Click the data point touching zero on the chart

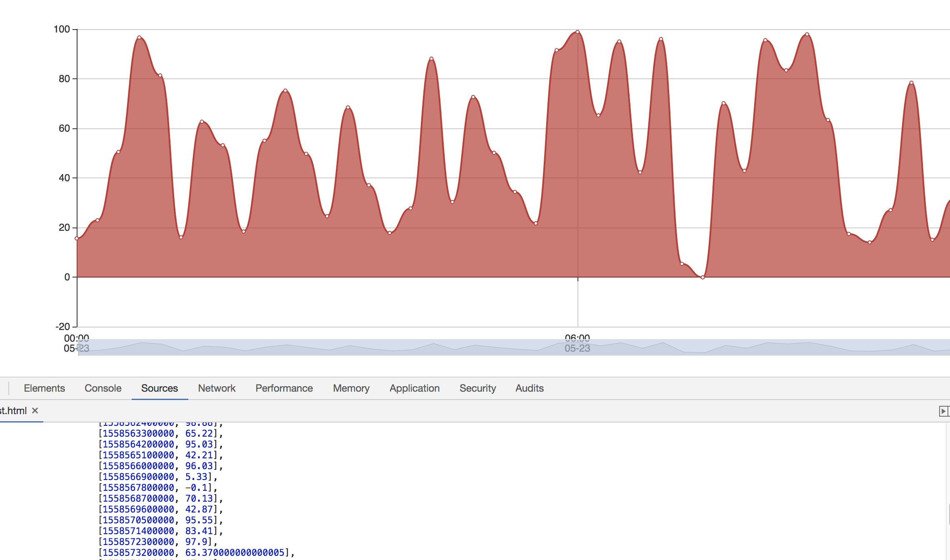point(702,276)
